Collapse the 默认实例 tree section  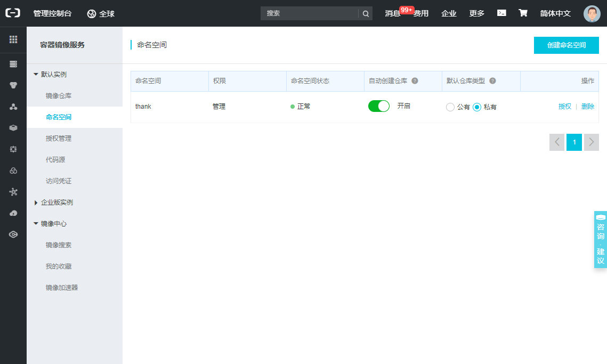click(36, 75)
